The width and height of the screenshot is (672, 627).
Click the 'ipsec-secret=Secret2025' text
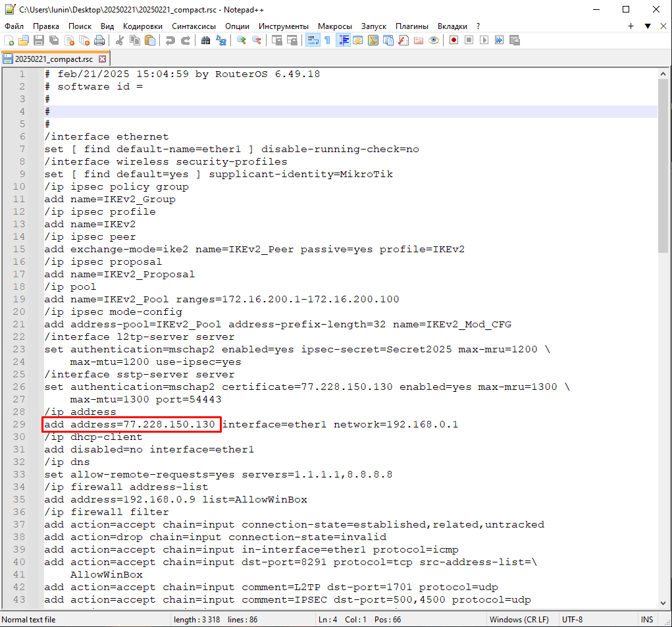[x=376, y=349]
